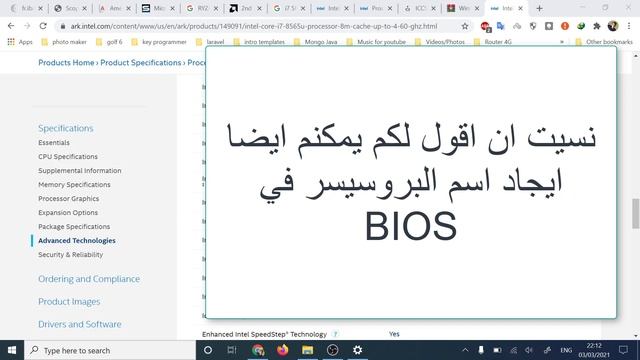This screenshot has width=640, height=360.
Task: Open the network icon in system tray
Action: [513, 350]
